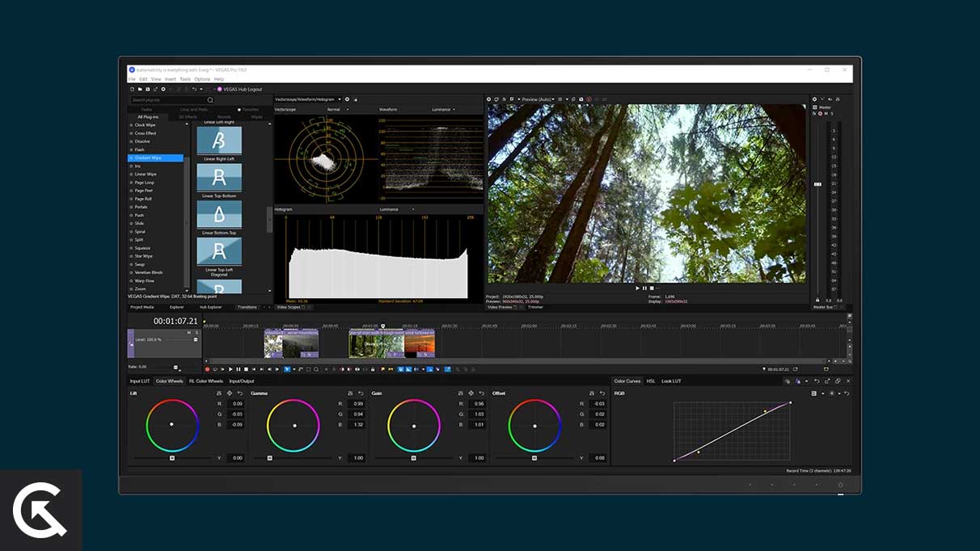The height and width of the screenshot is (551, 980).
Task: Switch to the Look LUT tab
Action: [671, 381]
